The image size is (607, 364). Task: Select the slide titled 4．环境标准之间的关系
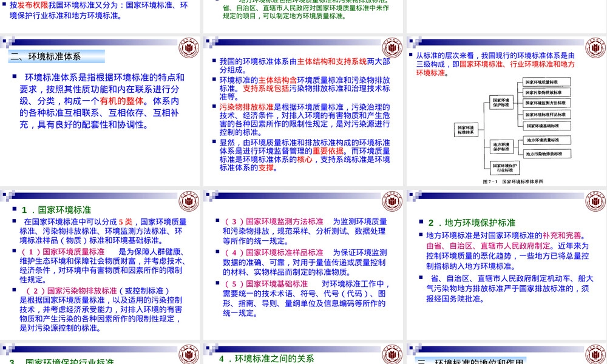(303, 354)
